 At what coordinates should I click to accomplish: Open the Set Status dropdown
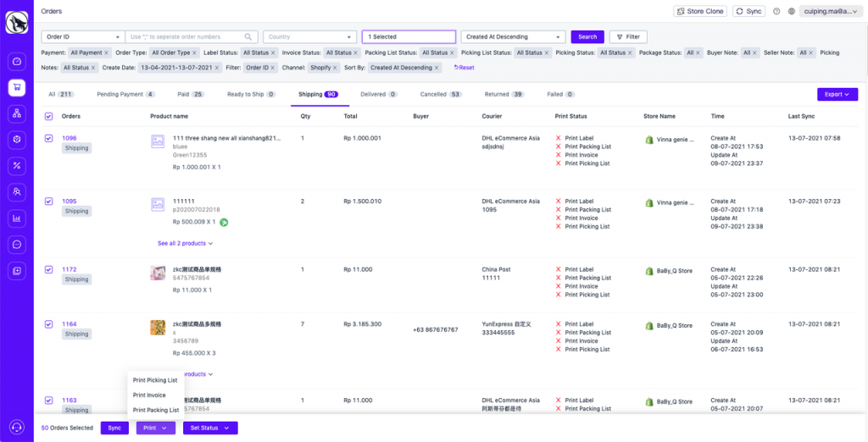210,428
